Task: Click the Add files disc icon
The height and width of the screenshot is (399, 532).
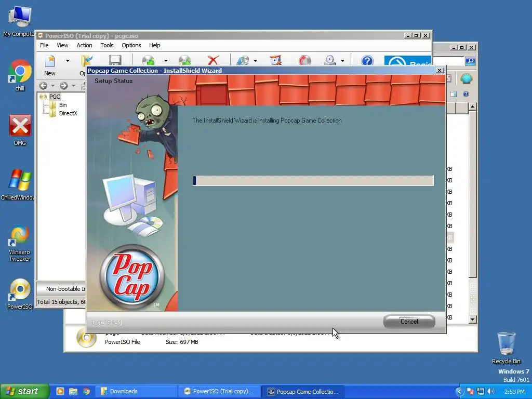Action: (x=148, y=60)
